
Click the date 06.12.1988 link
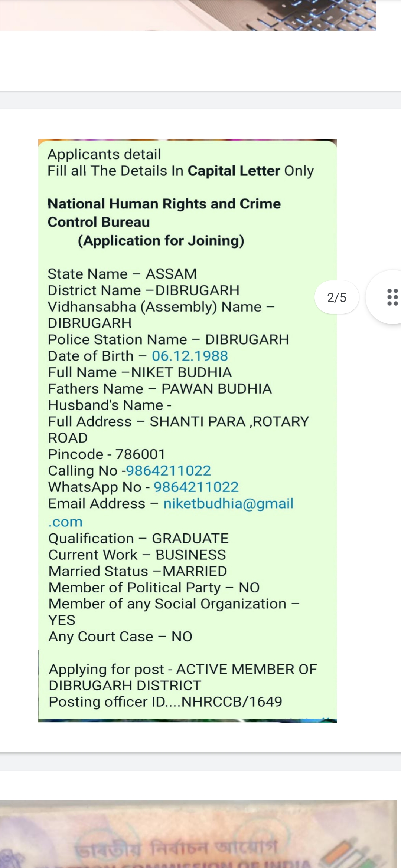tap(190, 356)
